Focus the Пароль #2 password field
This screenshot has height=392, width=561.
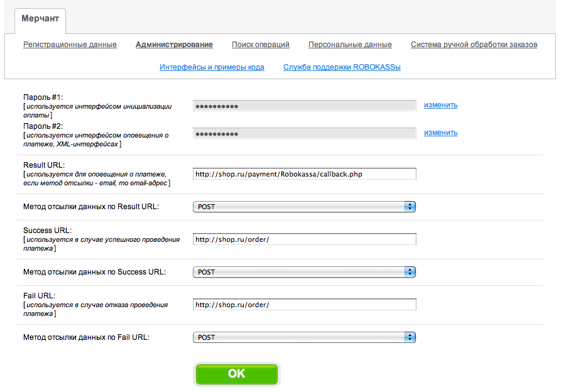[304, 134]
